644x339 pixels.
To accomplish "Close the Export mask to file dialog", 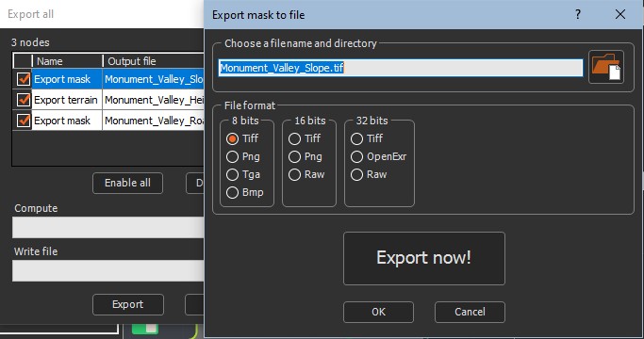I will pos(620,14).
